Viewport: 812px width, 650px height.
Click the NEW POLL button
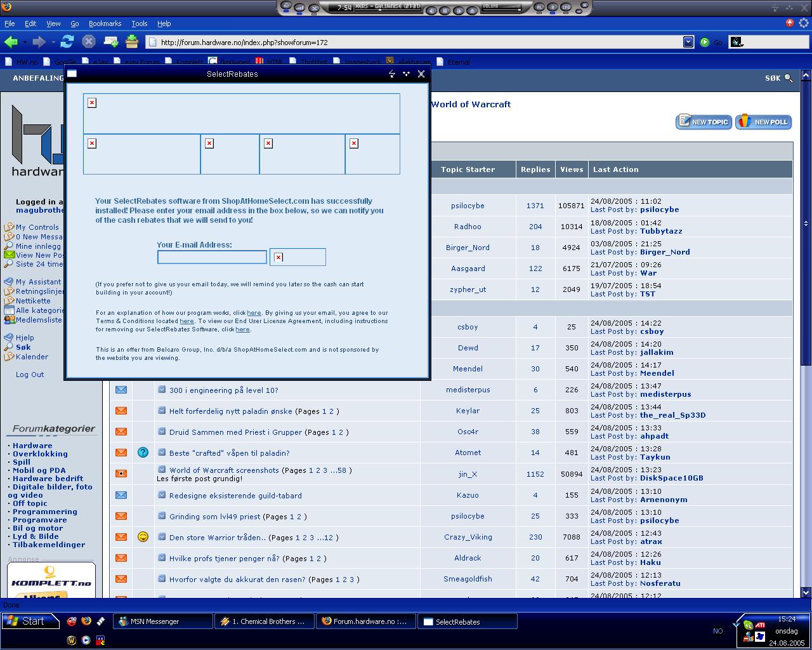coord(763,122)
